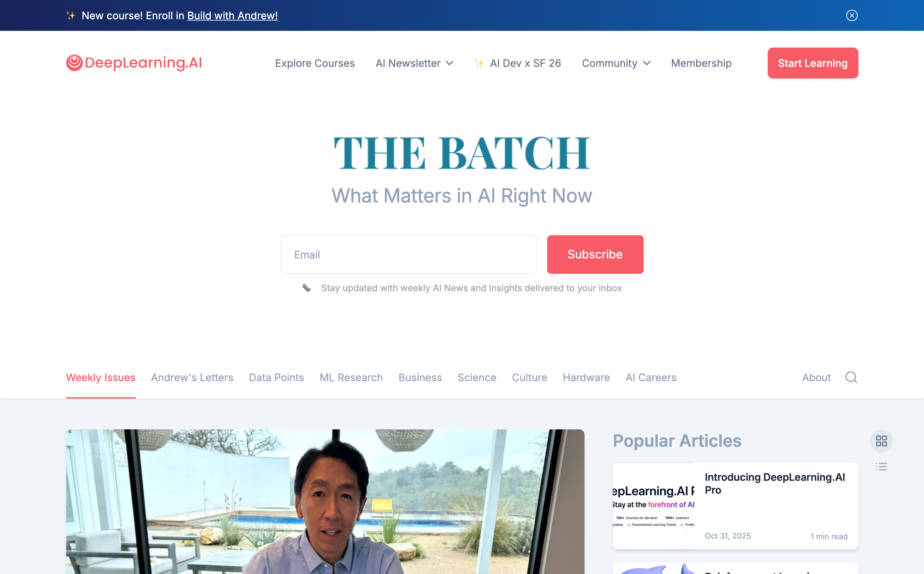Select the Andrew's Letters tab
Image resolution: width=924 pixels, height=574 pixels.
pyautogui.click(x=192, y=377)
